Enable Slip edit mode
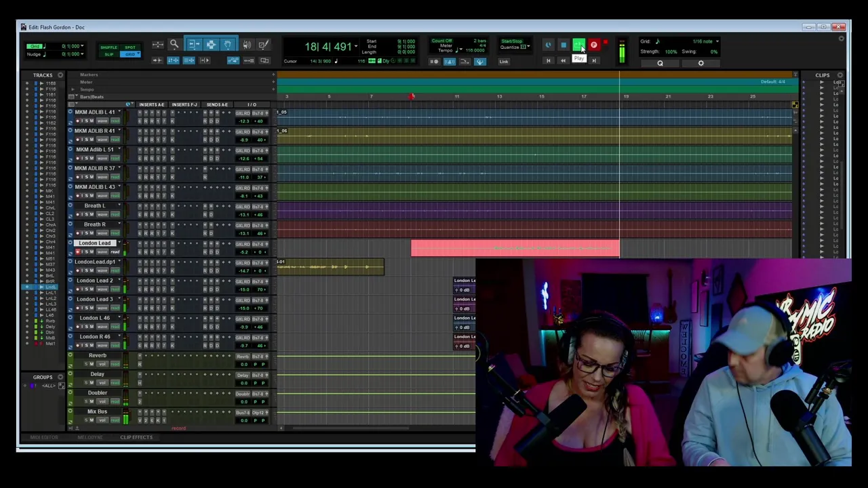The image size is (868, 488). tap(108, 54)
